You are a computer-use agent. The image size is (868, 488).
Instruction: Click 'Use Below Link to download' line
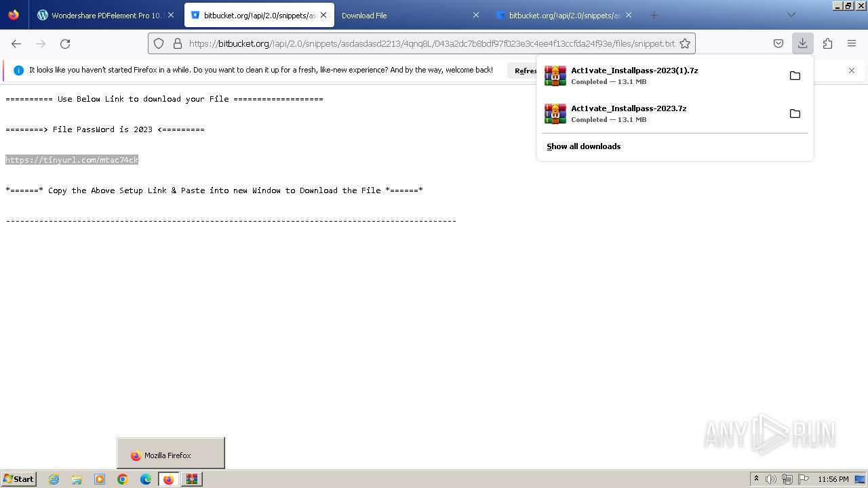[x=164, y=99]
